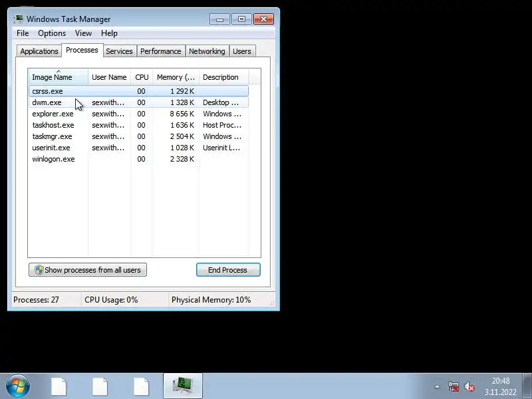
Task: Select the userinit.exe process row
Action: (139, 148)
